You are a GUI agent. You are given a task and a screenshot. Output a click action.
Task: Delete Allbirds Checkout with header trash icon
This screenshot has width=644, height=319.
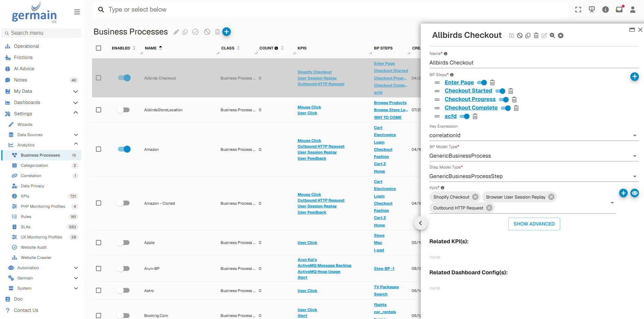pyautogui.click(x=536, y=35)
